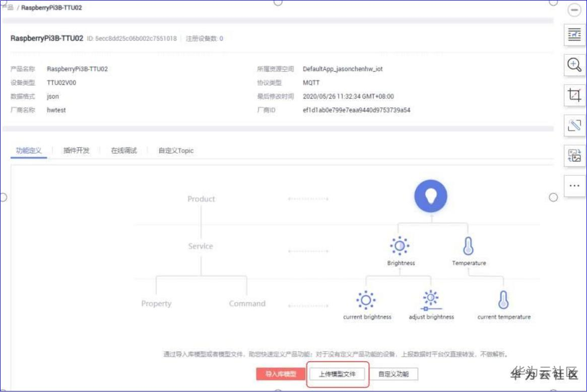Click the magnifier zoom-in icon
This screenshot has width=587, height=392.
click(x=574, y=65)
